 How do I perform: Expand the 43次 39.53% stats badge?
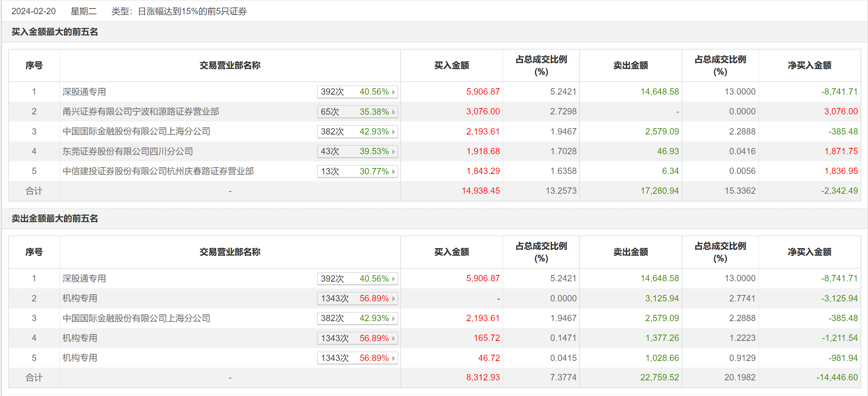[x=357, y=151]
